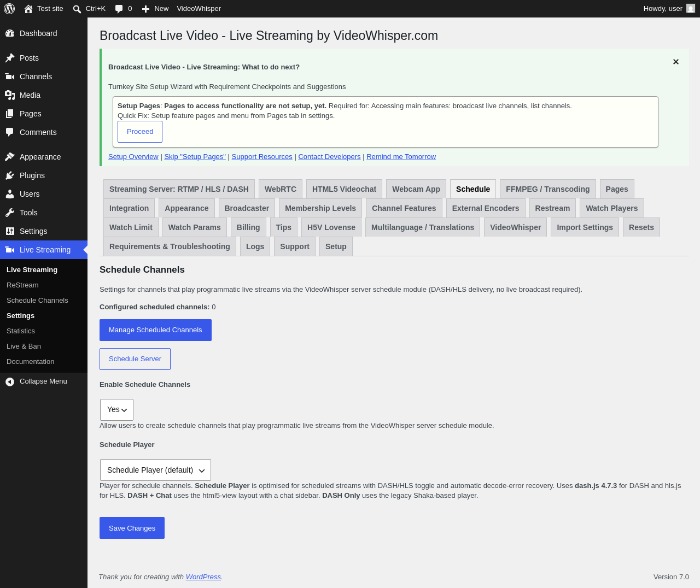Switch to the External Encoders tab
Screen dimensions: 700x588
click(x=486, y=208)
